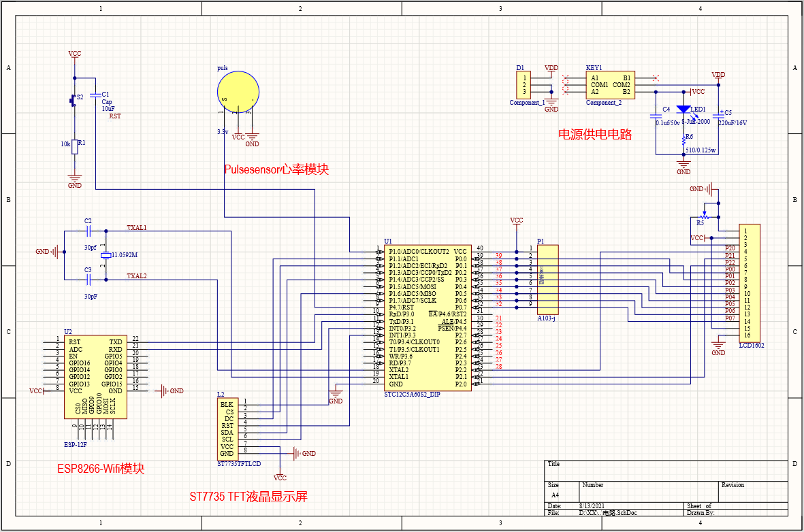
Task: Select the D1 three-pin connector
Action: 524,85
